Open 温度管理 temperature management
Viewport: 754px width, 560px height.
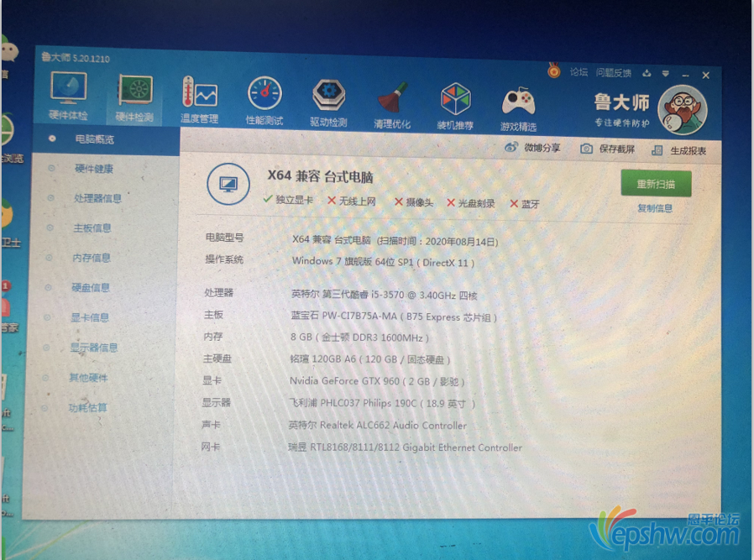click(x=200, y=100)
